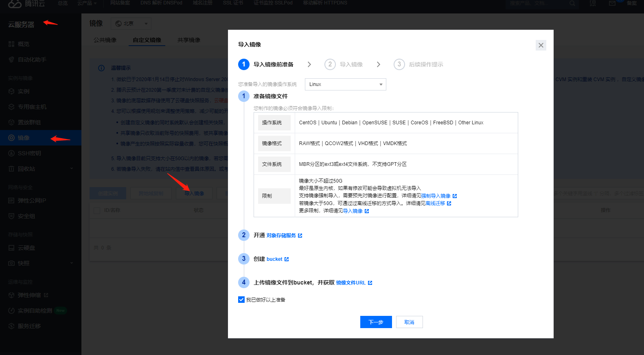Click the 操作 column header in table
The height and width of the screenshot is (355, 644).
605,210
